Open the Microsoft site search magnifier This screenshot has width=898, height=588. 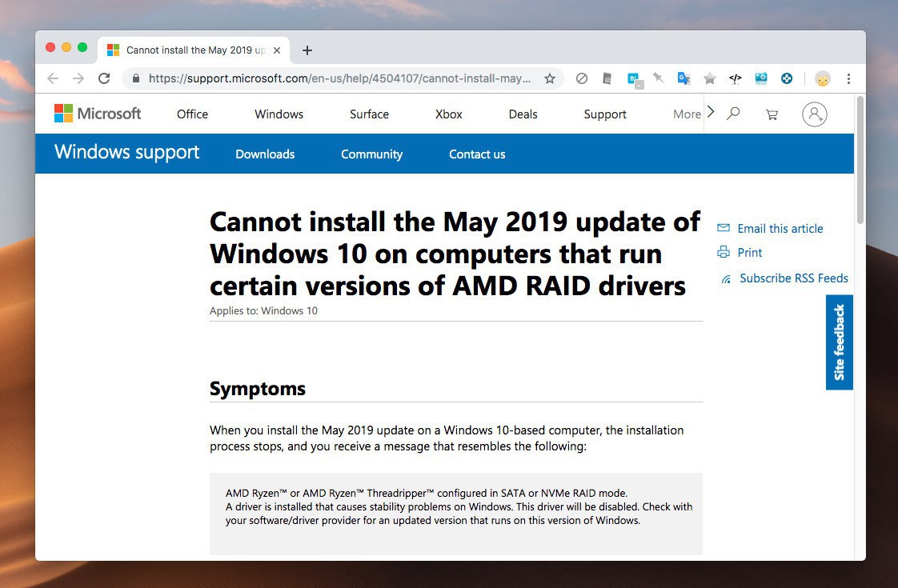[x=733, y=114]
